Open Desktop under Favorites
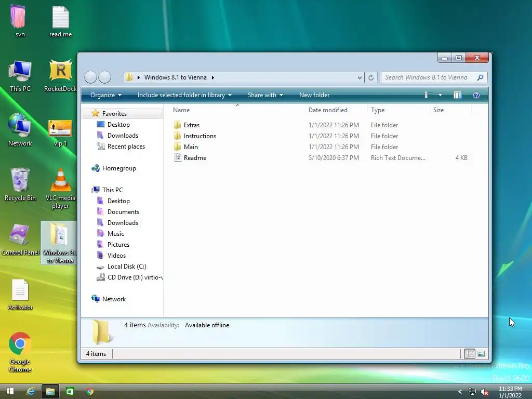 pyautogui.click(x=118, y=125)
